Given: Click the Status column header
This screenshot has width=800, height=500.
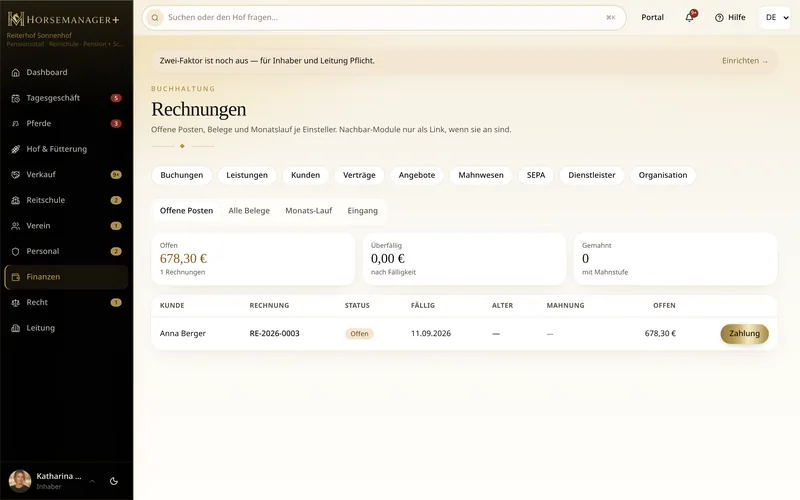Looking at the screenshot, I should click(357, 306).
